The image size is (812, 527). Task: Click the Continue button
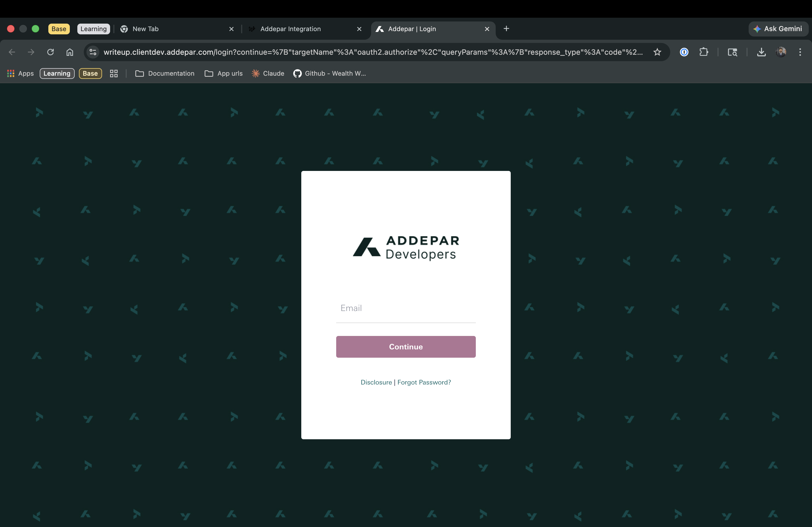[x=406, y=347]
